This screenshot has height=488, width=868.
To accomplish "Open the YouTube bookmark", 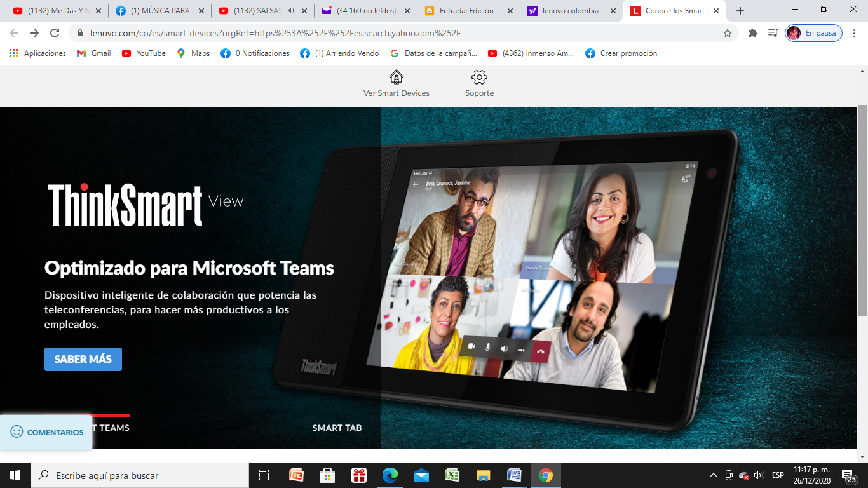I will (x=144, y=53).
